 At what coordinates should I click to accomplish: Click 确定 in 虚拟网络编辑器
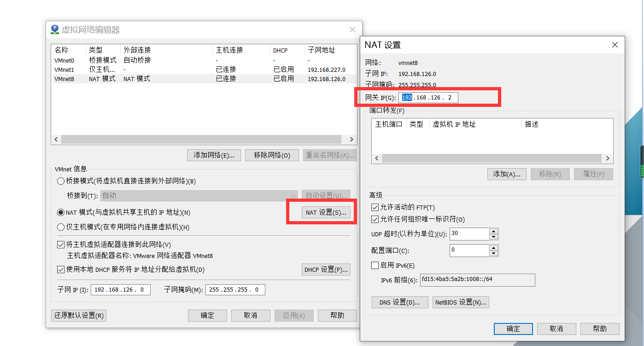[207, 316]
